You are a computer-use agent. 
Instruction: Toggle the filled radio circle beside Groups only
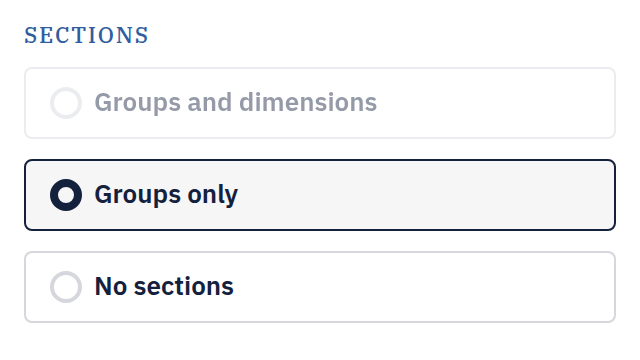(66, 195)
